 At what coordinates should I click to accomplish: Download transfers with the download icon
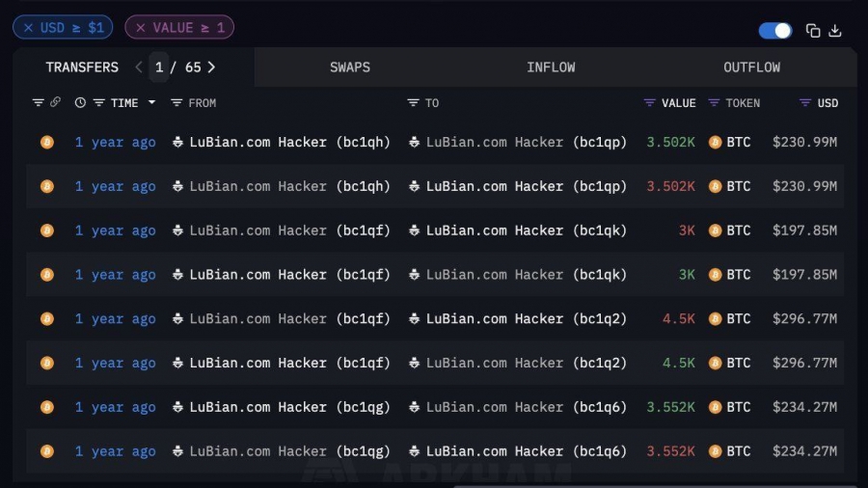[x=835, y=31]
